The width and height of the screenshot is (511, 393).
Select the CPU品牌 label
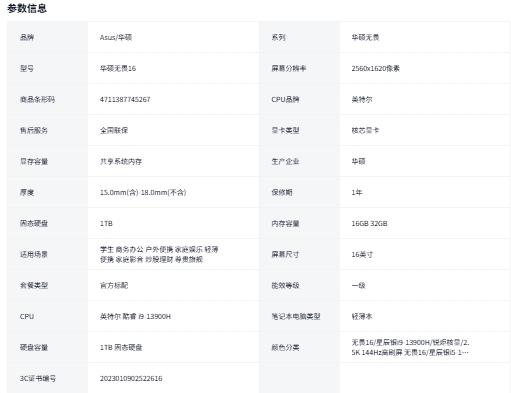tap(285, 99)
